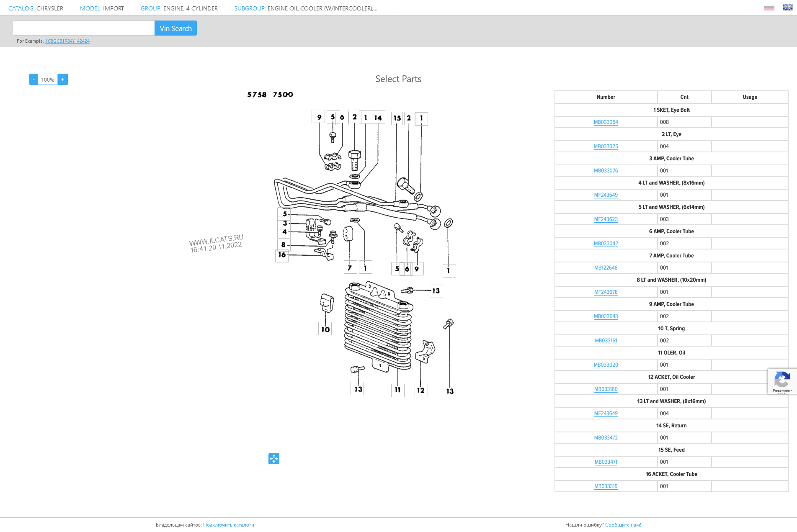
Task: Open CATALOG: CHRYSLER breadcrumb
Action: (36, 8)
